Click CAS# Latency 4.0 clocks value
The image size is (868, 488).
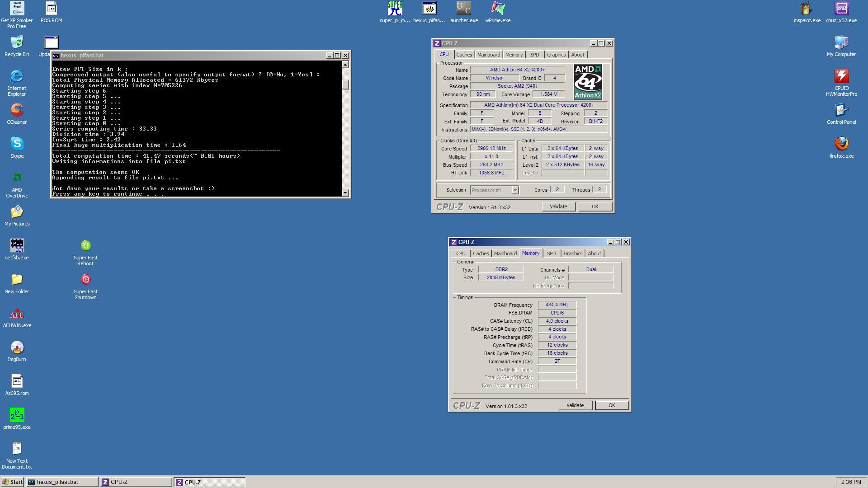coord(557,321)
